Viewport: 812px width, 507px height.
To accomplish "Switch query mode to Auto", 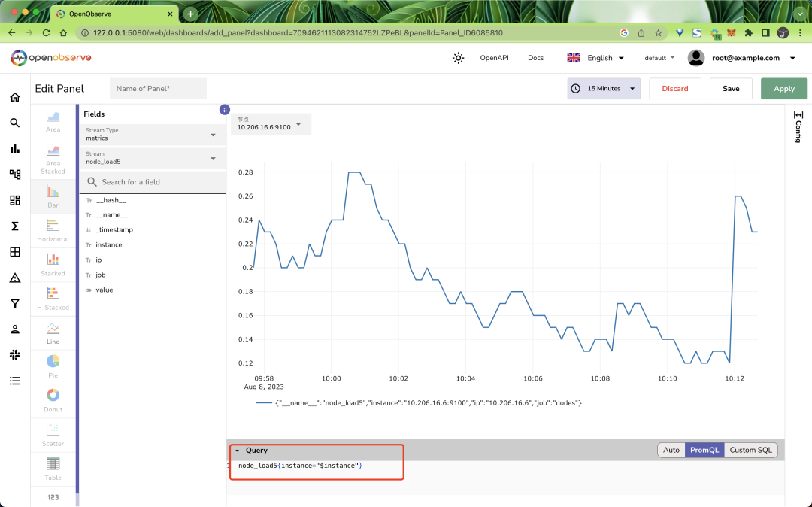I will [671, 450].
